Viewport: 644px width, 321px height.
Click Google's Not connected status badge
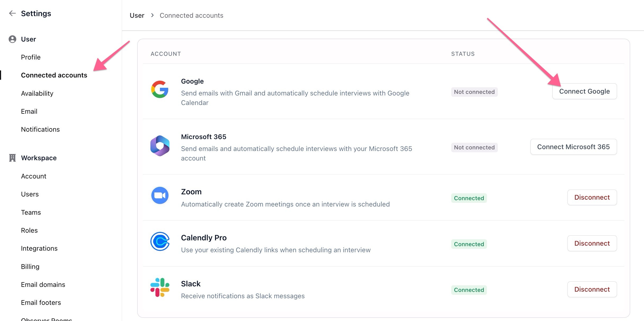click(x=474, y=92)
